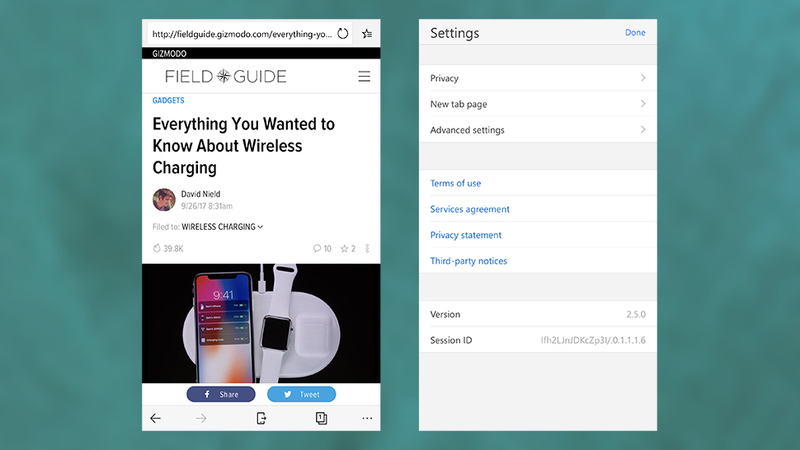Click the flame views count 39.8K
The image size is (800, 450).
[168, 248]
